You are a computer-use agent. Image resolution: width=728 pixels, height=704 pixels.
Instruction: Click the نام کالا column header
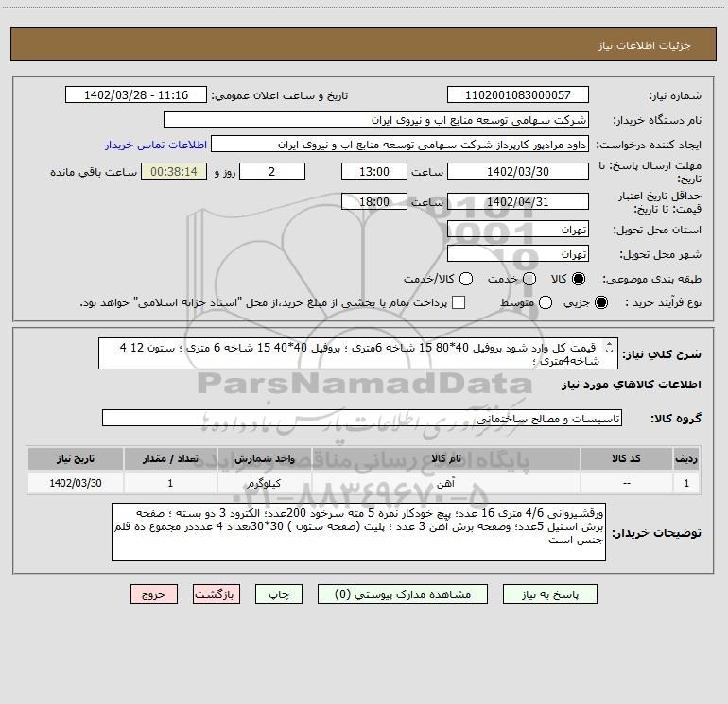click(x=446, y=459)
